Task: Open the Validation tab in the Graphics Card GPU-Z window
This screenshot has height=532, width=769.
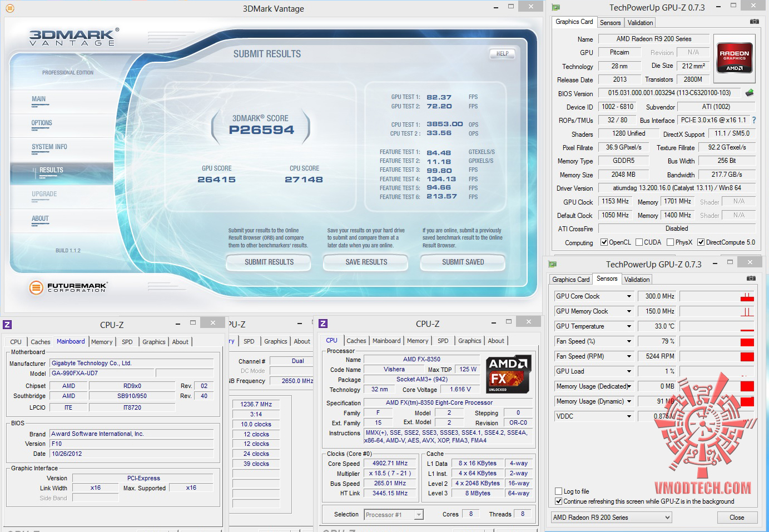Action: (641, 23)
